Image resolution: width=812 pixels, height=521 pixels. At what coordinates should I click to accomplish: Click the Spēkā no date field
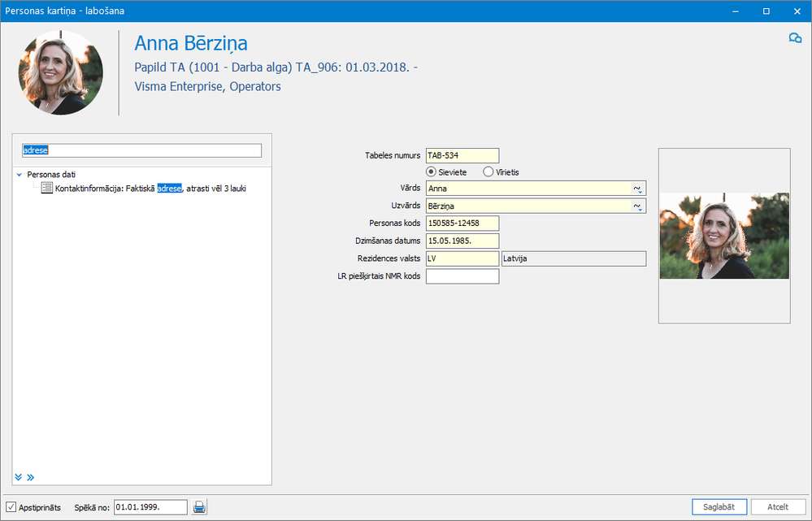pos(150,507)
